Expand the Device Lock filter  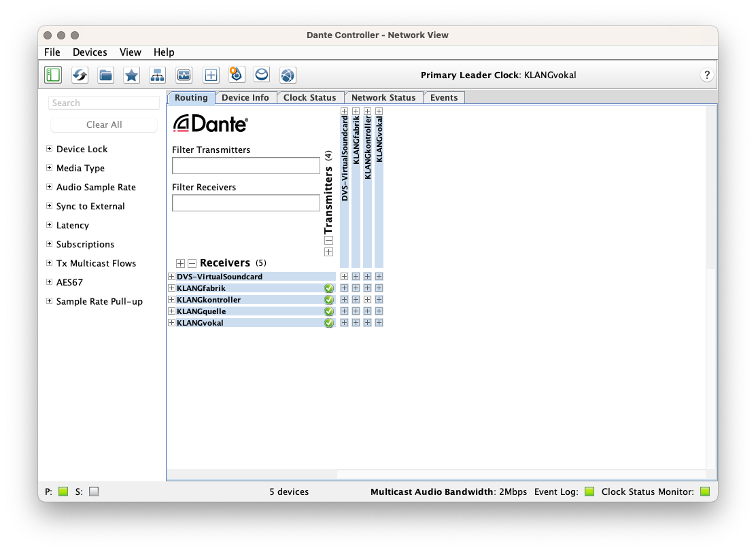49,149
